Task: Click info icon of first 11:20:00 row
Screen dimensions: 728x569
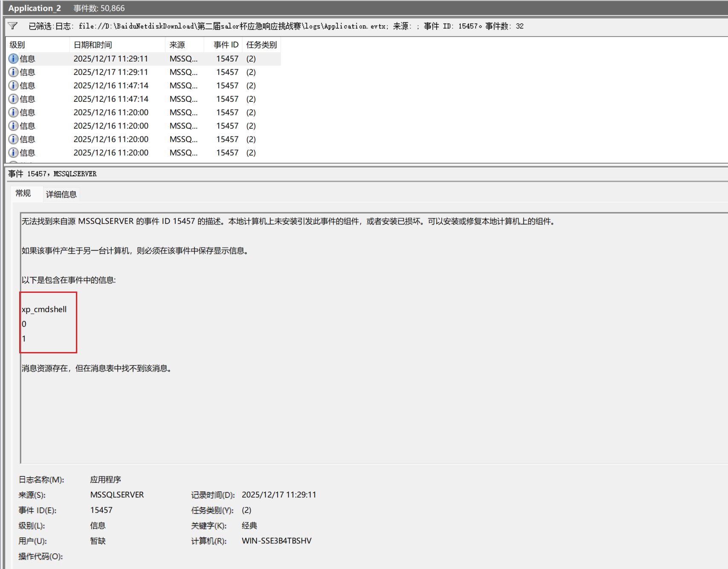Action: tap(14, 112)
